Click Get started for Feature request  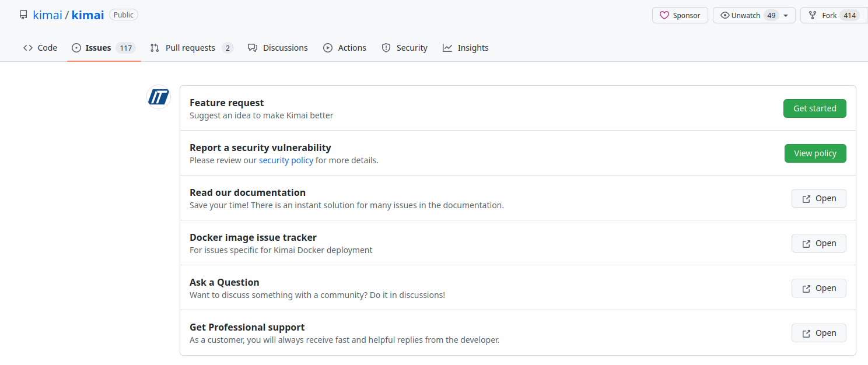[x=814, y=108]
